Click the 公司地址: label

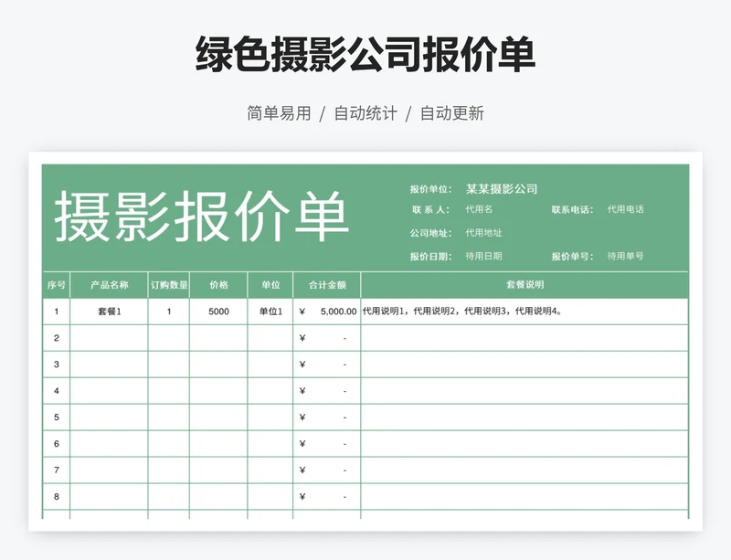pos(430,233)
